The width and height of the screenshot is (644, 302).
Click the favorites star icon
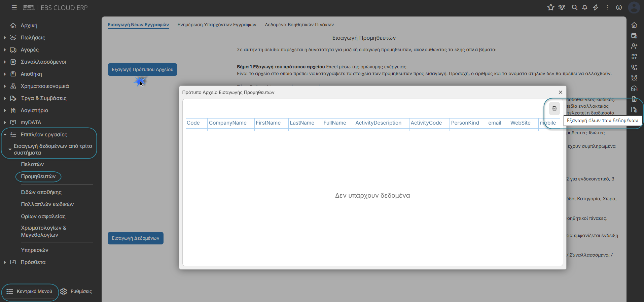[x=551, y=7]
